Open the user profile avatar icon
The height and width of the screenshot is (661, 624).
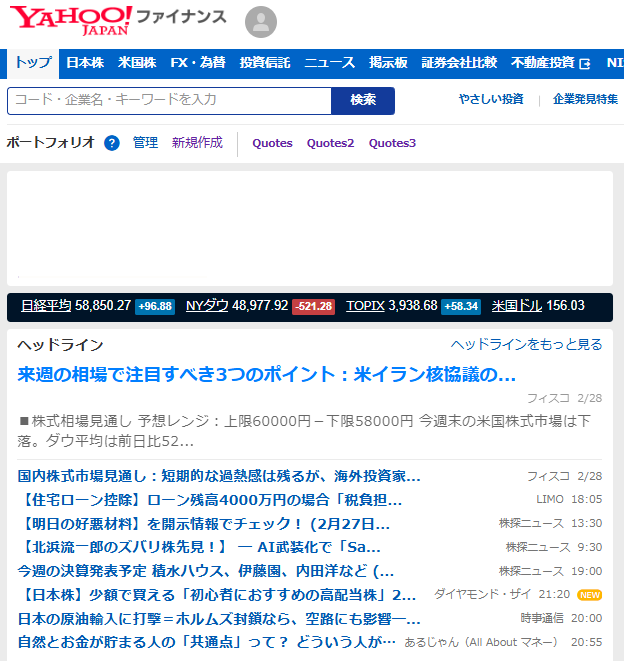point(261,22)
